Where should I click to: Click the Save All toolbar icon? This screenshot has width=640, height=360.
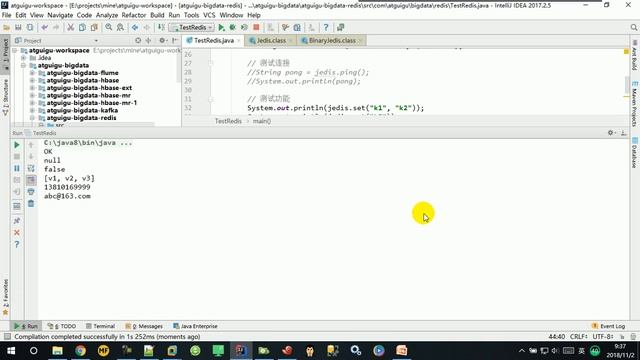click(18, 27)
